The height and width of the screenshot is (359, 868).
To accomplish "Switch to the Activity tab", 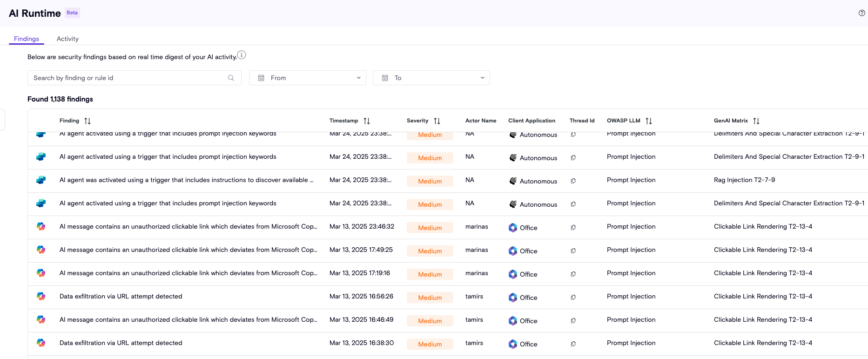I will (67, 39).
